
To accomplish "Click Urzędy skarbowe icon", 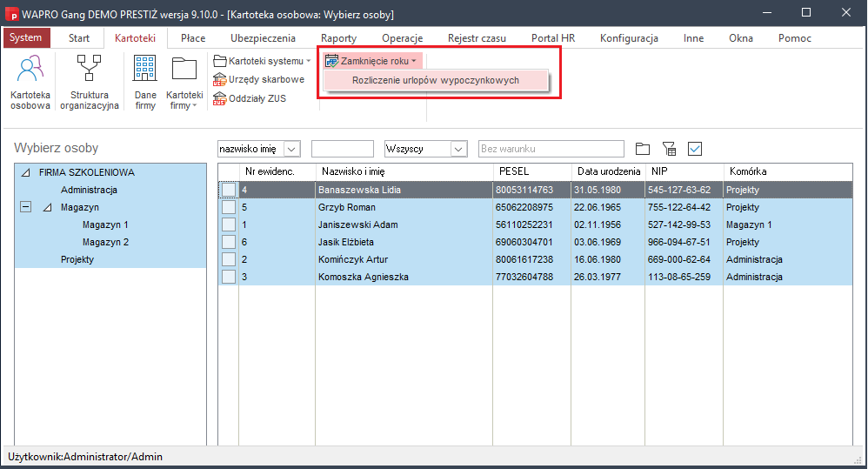I will 221,79.
